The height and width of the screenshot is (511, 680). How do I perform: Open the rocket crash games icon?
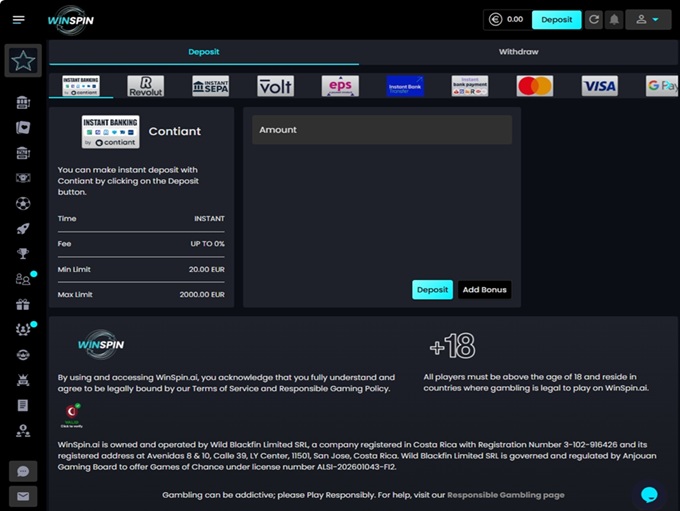[23, 229]
